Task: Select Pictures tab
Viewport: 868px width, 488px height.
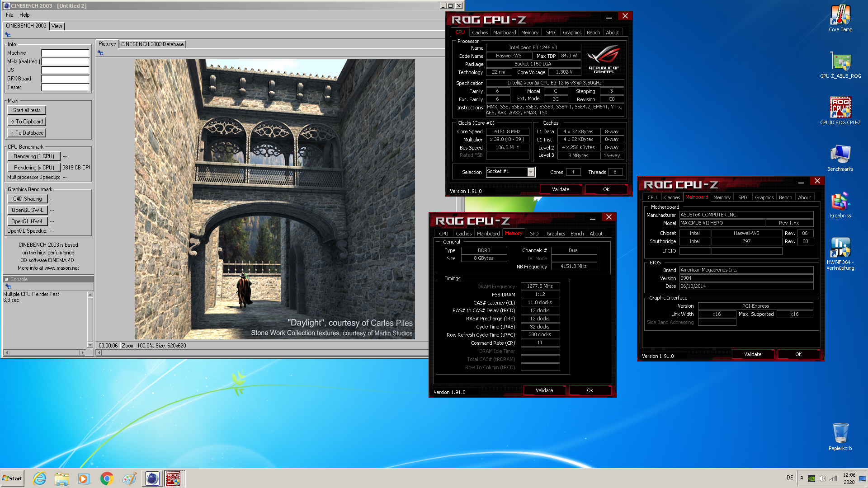Action: pyautogui.click(x=107, y=44)
